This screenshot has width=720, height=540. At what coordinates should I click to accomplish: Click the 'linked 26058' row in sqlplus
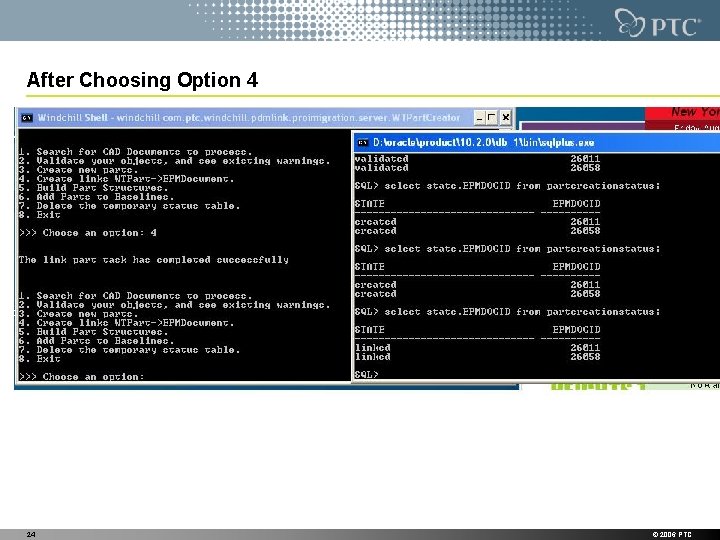pyautogui.click(x=477, y=357)
